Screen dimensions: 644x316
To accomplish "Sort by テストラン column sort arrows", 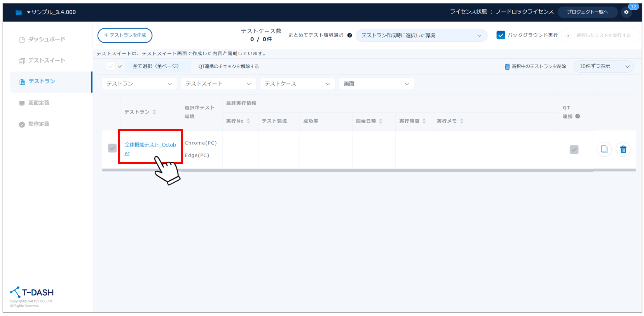I will [x=154, y=112].
